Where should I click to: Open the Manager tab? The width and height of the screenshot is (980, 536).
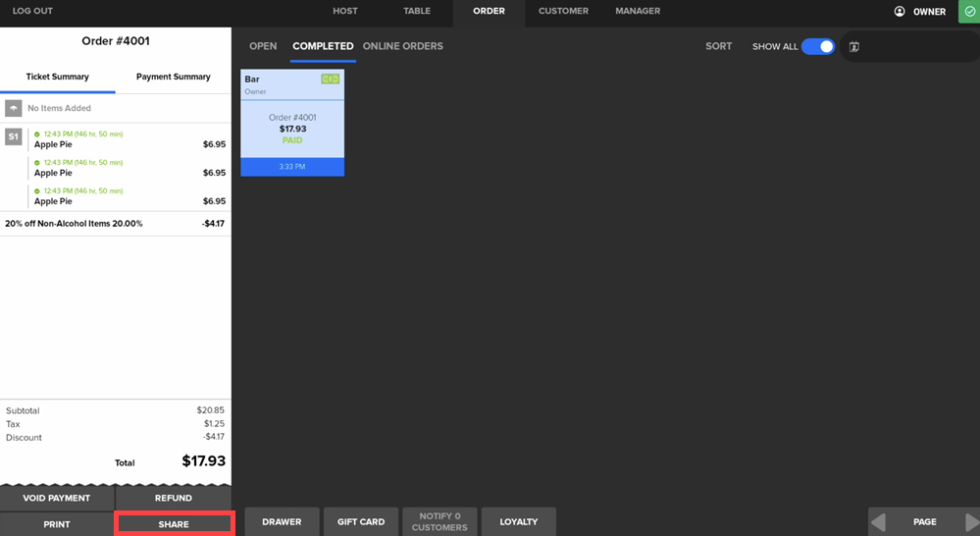click(638, 11)
